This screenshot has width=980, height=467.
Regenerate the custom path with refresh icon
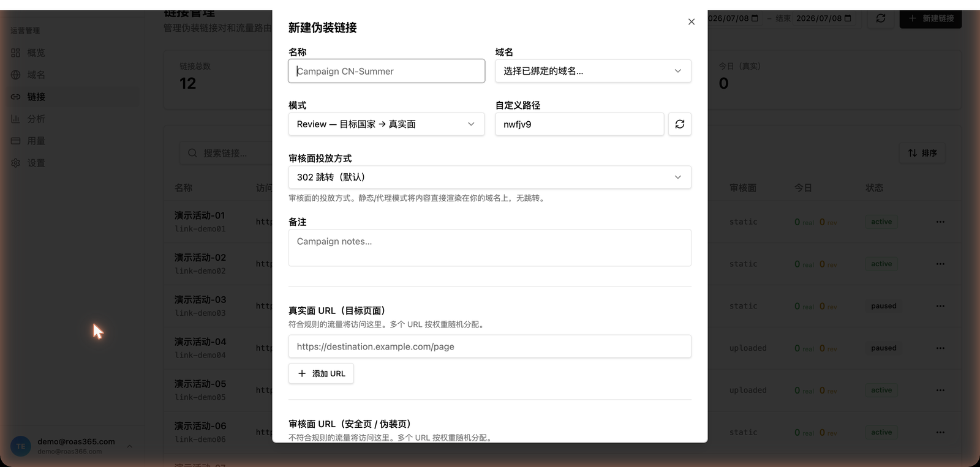click(x=680, y=124)
